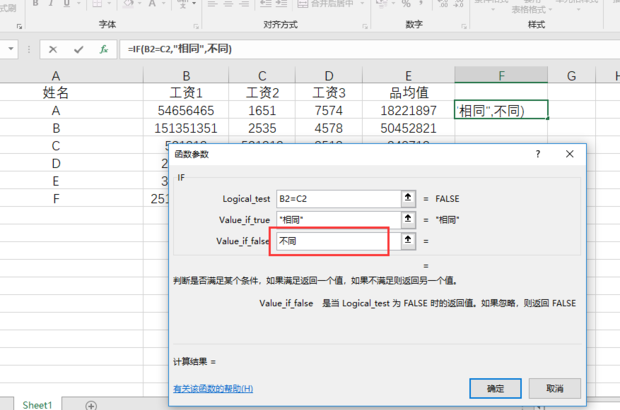Toggle italic formatting in the ribbon
This screenshot has height=410, width=620.
coord(51,4)
